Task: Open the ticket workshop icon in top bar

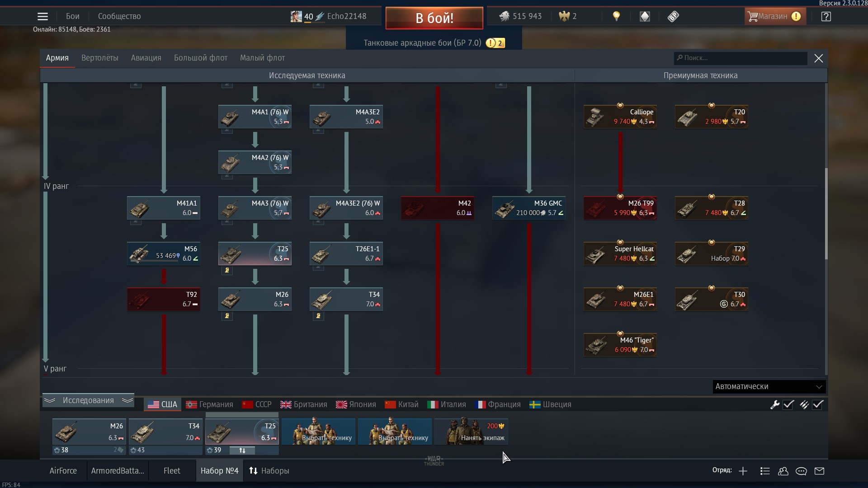Action: click(673, 17)
